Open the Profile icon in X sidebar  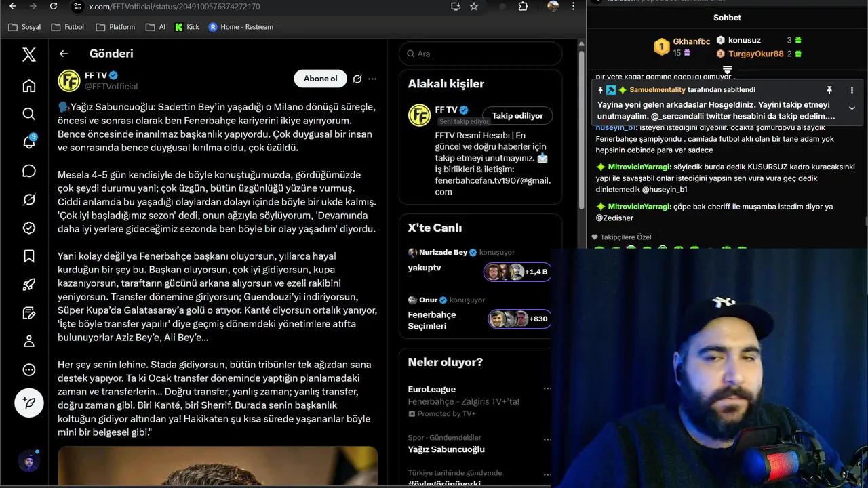click(28, 342)
